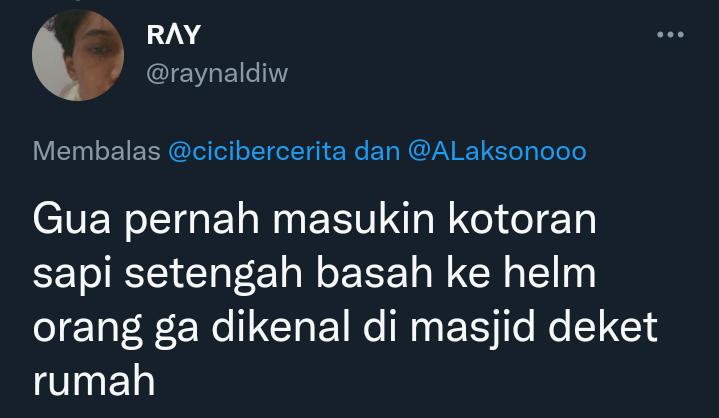719x418 pixels.
Task: Visit the @cicibercerita mention link
Action: (257, 151)
